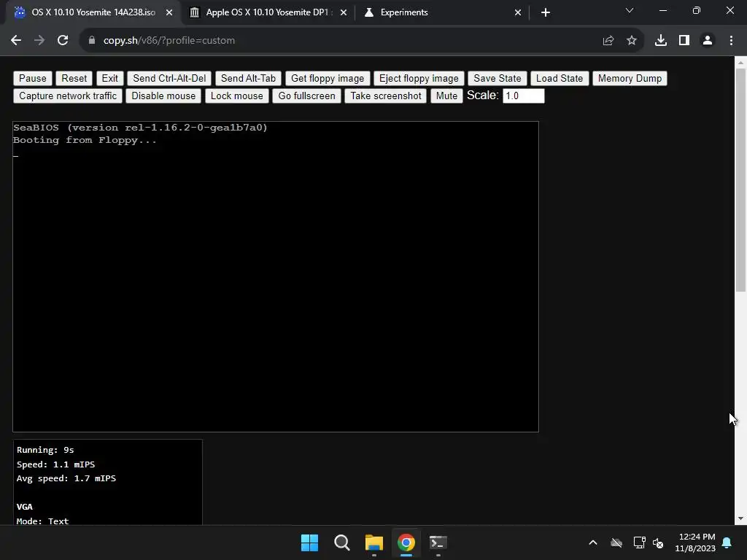Click Go fullscreen
747x560 pixels.
[307, 96]
